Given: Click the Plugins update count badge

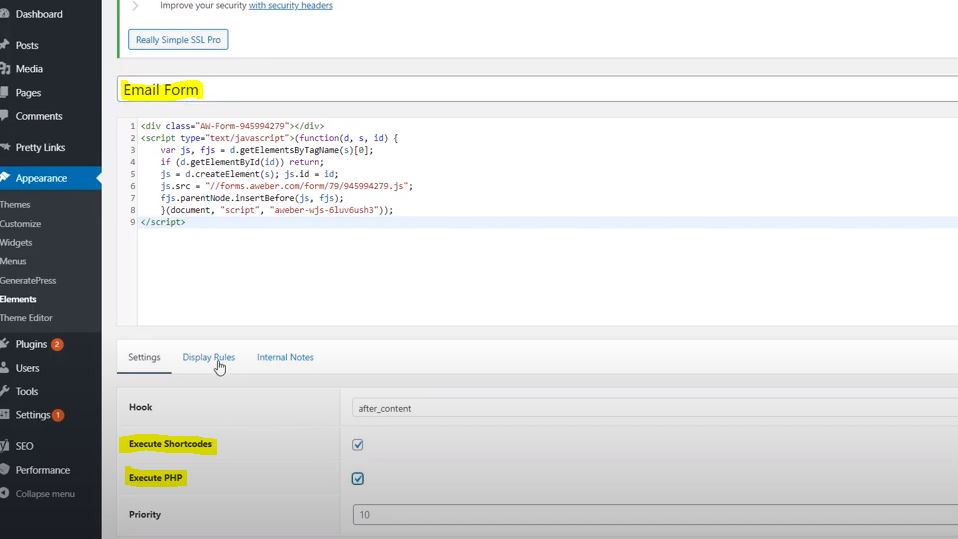Looking at the screenshot, I should [x=57, y=345].
